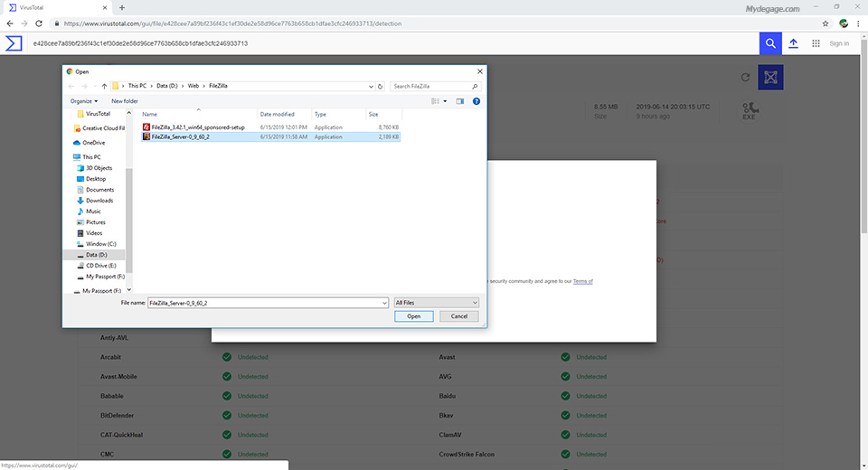Click the Open button in dialog
Image resolution: width=868 pixels, height=470 pixels.
click(x=413, y=316)
